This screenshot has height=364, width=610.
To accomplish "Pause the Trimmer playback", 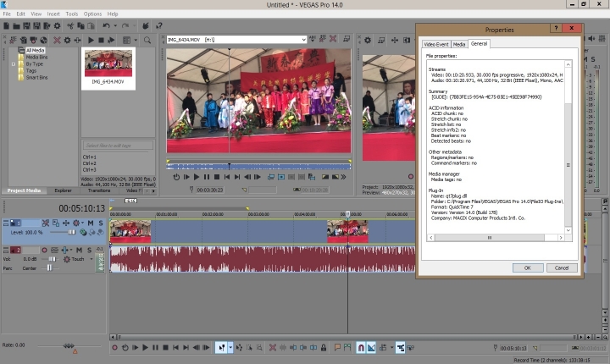I will [x=207, y=177].
